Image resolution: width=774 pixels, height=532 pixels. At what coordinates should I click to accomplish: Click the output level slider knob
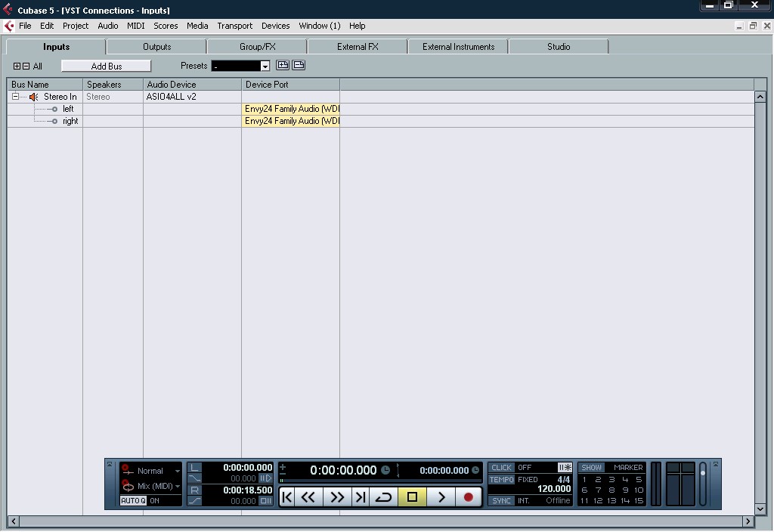(703, 473)
